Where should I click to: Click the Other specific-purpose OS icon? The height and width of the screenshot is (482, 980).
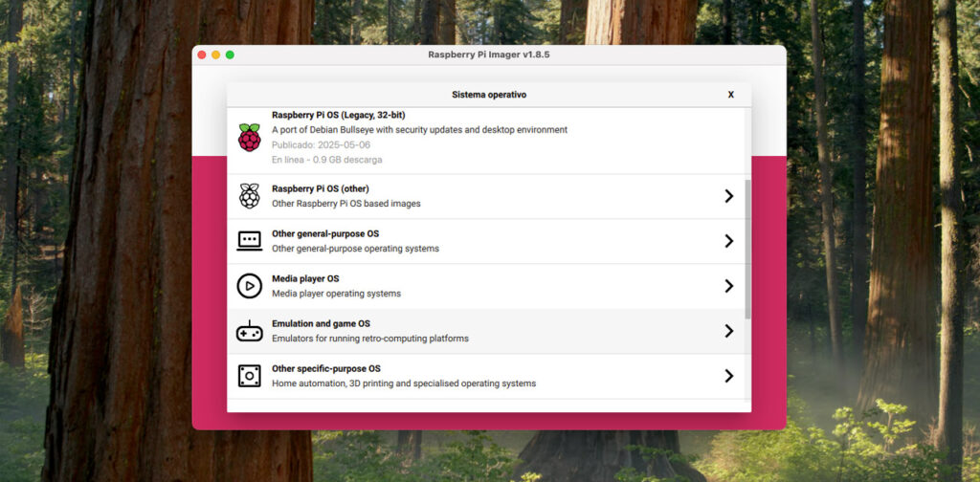tap(249, 376)
